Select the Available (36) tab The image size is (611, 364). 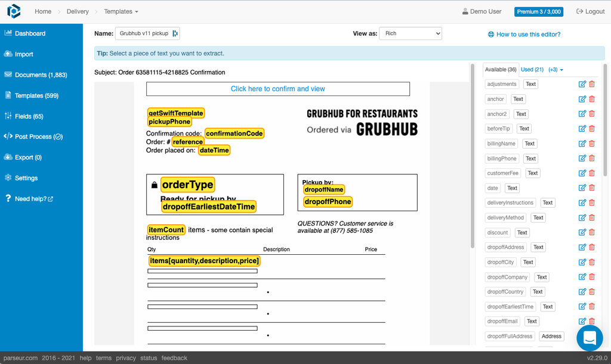[x=501, y=69]
